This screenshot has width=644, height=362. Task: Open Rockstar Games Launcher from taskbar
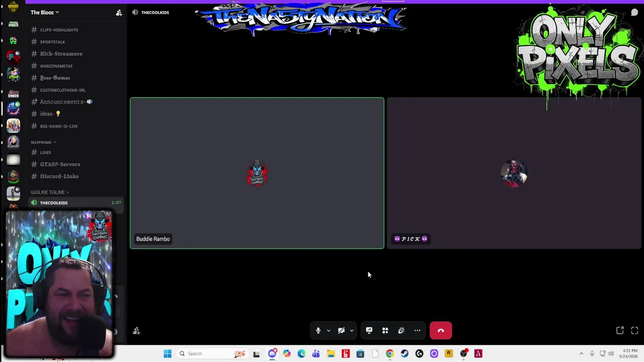(449, 353)
